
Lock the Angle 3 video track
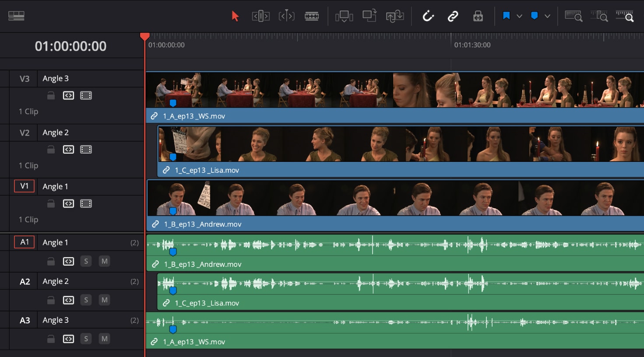pyautogui.click(x=51, y=95)
